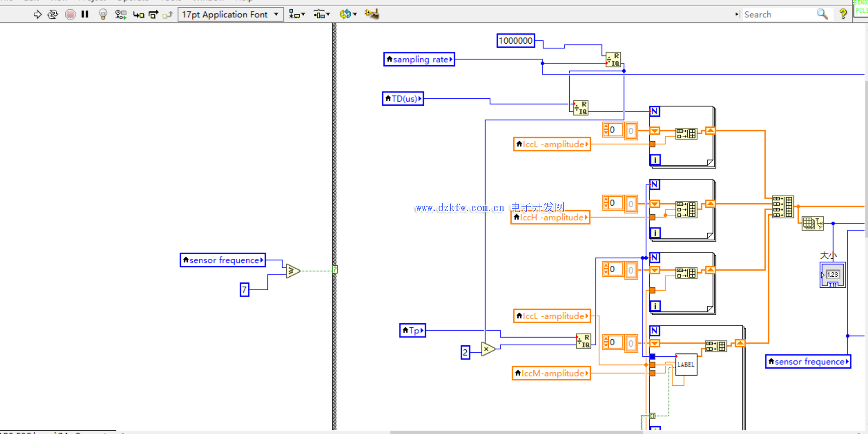Open the Reorder dropdown menu
Screen dimensions: 868x434
pyautogui.click(x=348, y=15)
